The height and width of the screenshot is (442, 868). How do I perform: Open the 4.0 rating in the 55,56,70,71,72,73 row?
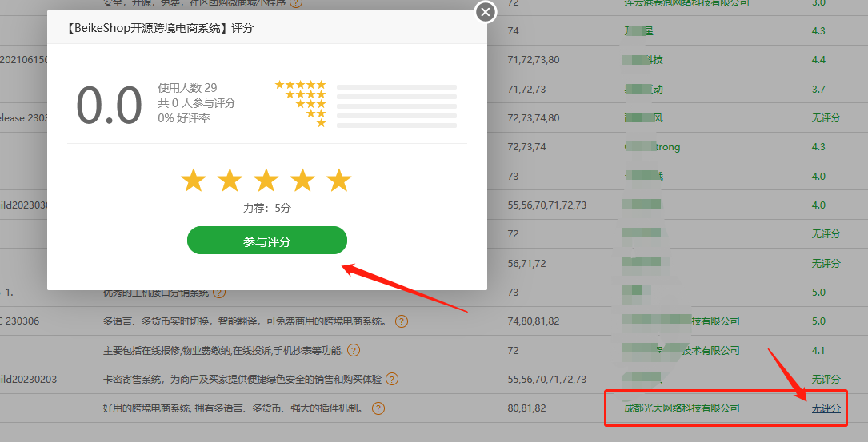click(x=818, y=205)
